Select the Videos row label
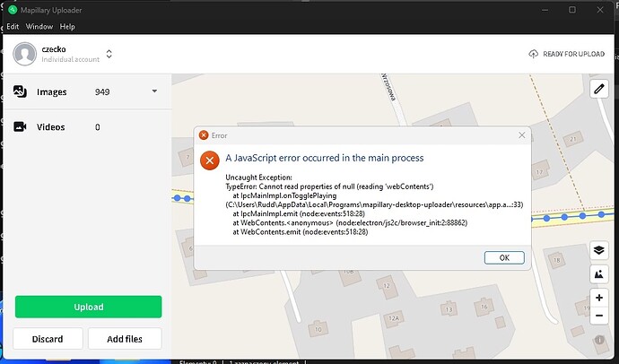Image resolution: width=619 pixels, height=364 pixels. (x=50, y=127)
